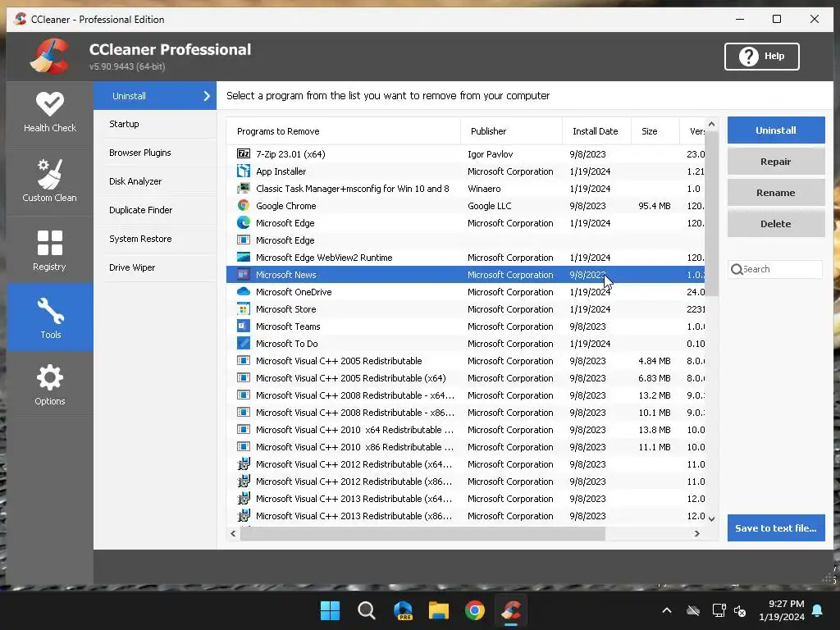This screenshot has height=630, width=840.
Task: Switch to the Startup tab
Action: click(155, 124)
